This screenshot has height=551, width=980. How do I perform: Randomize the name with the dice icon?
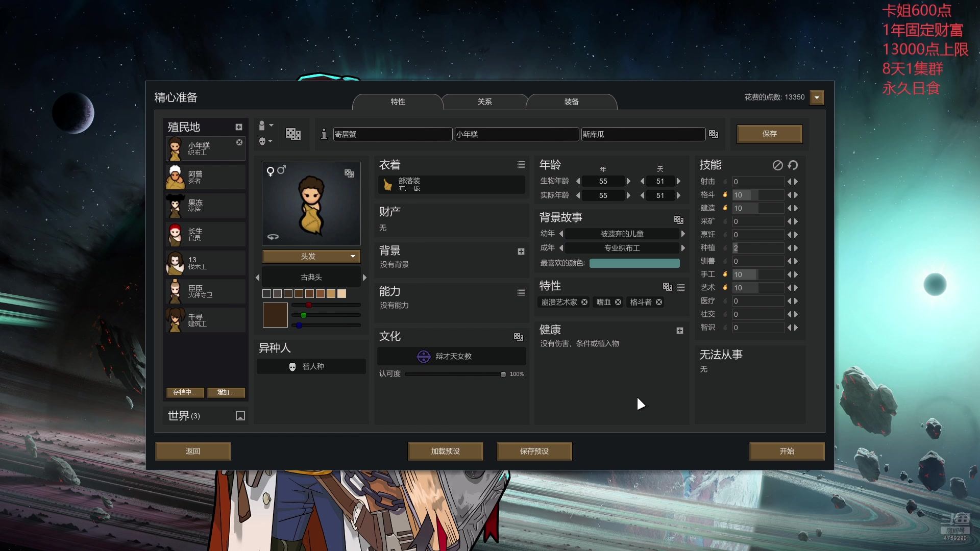point(714,134)
